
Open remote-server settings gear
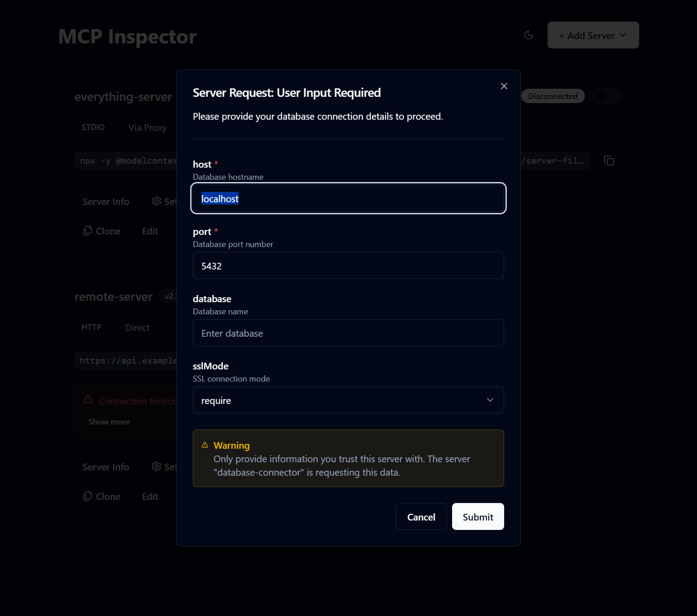tap(157, 467)
